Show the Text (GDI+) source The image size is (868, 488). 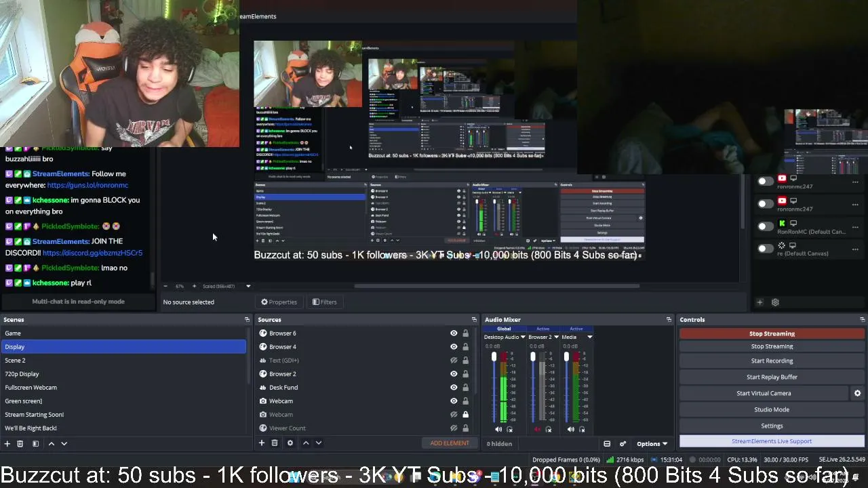click(x=454, y=360)
